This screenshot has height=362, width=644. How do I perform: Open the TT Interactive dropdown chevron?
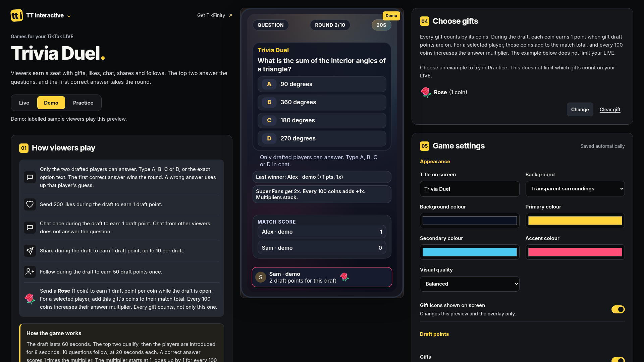(x=69, y=16)
